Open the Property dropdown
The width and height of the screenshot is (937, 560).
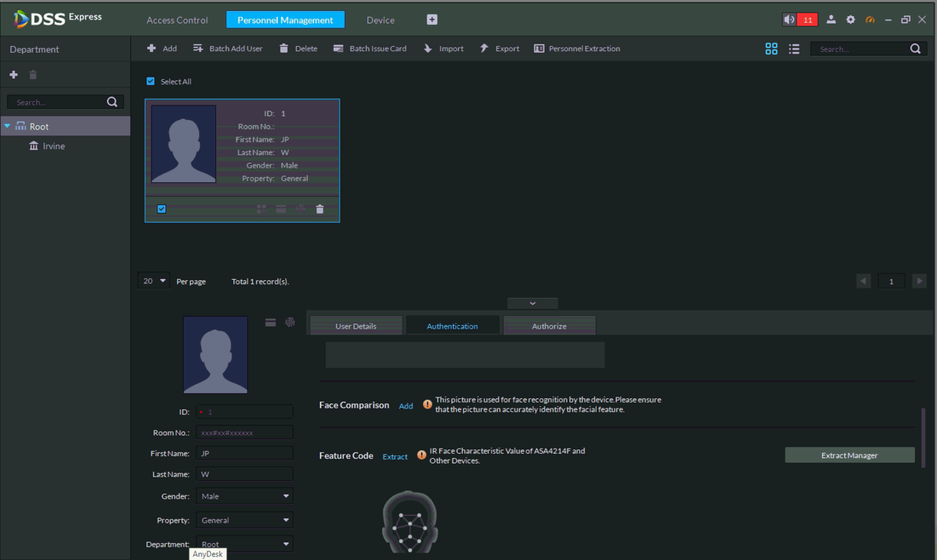click(x=244, y=520)
